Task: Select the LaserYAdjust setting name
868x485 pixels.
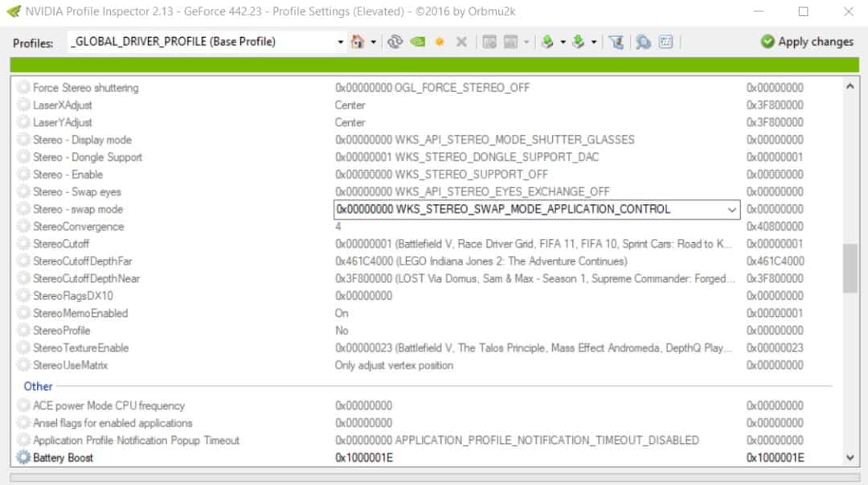Action: click(63, 122)
